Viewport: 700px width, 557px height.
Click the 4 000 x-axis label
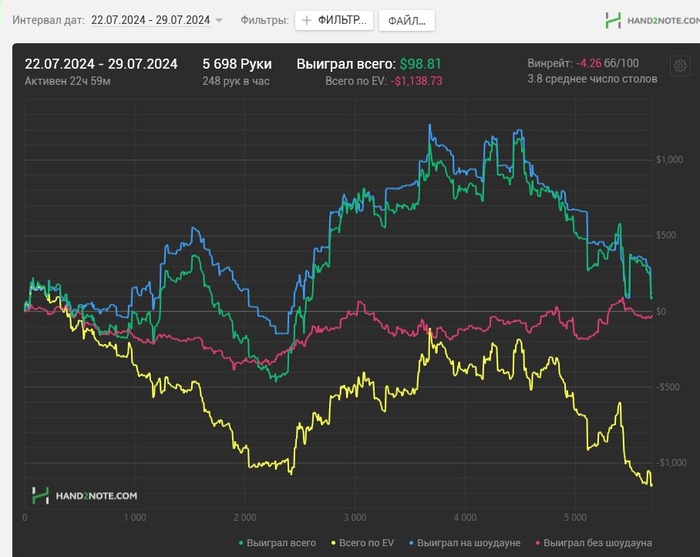click(x=465, y=518)
